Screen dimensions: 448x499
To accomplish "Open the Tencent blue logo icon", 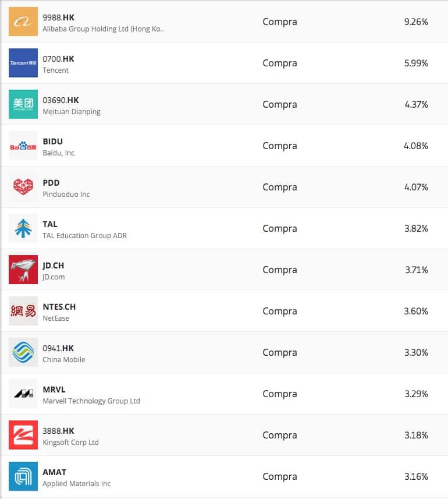I will [23, 63].
